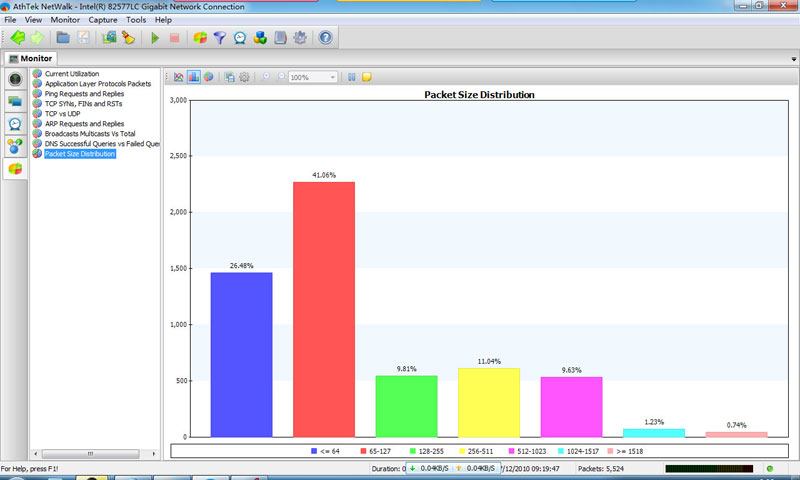This screenshot has width=800, height=480.
Task: Select TCP vs UDP in chart list
Action: (x=62, y=114)
